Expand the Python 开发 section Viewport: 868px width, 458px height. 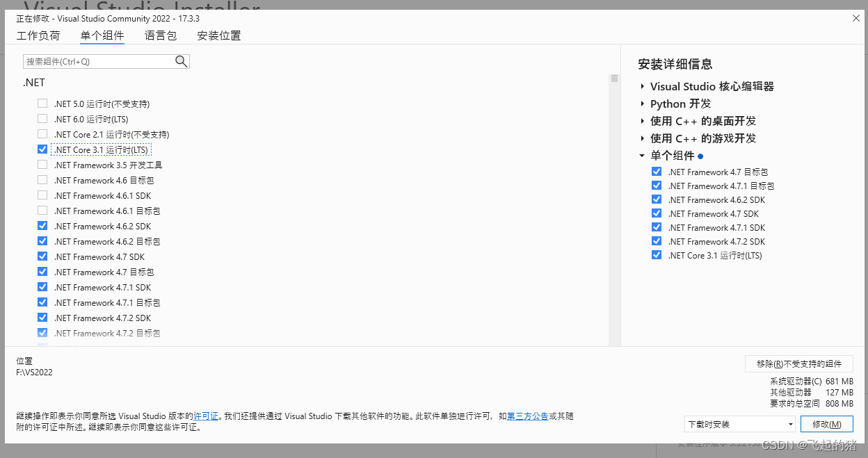642,104
